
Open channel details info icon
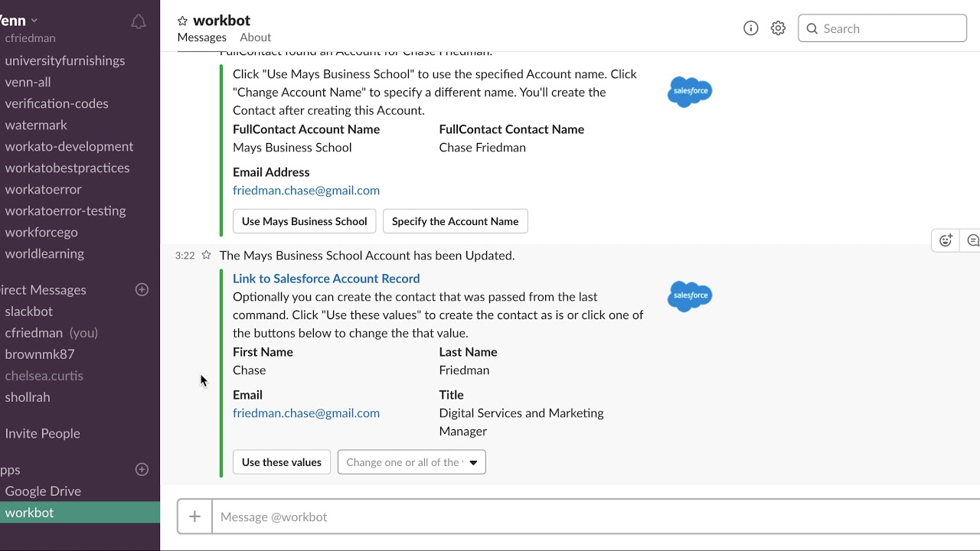pos(751,28)
